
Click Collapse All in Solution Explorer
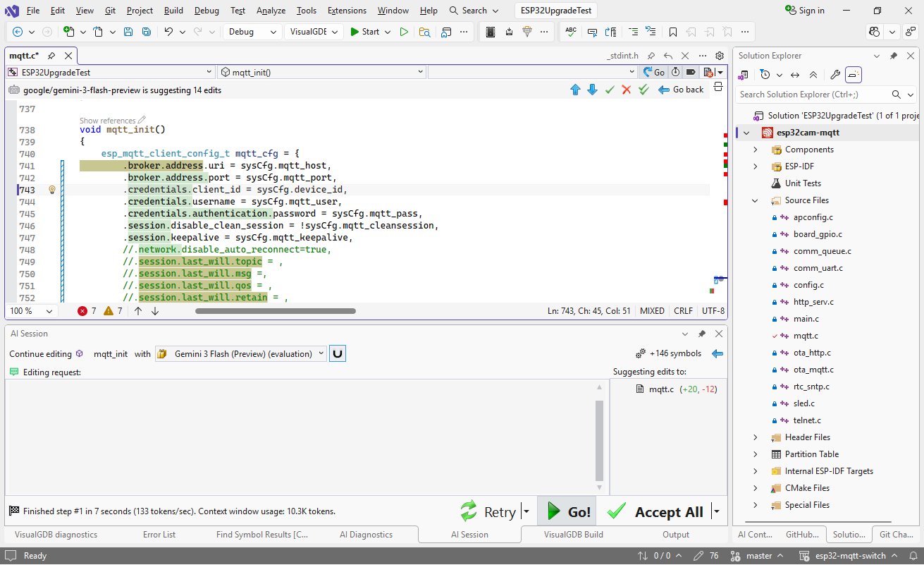(813, 75)
